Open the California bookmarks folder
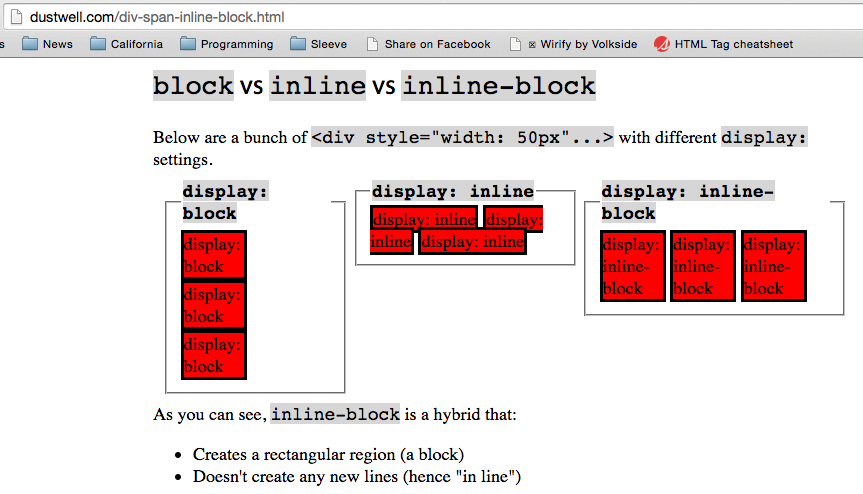Viewport: 863px width, 494px height. [x=126, y=44]
